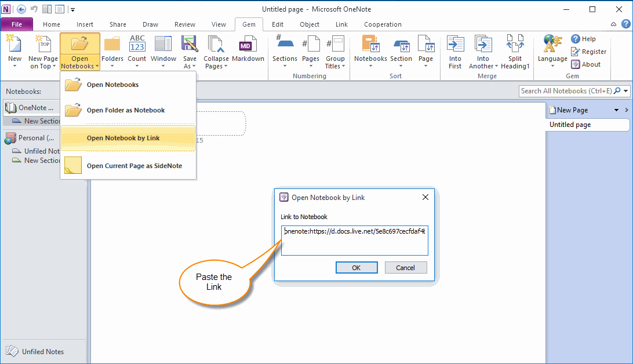Select the Unfiled Notes section under Personal

tap(36, 151)
